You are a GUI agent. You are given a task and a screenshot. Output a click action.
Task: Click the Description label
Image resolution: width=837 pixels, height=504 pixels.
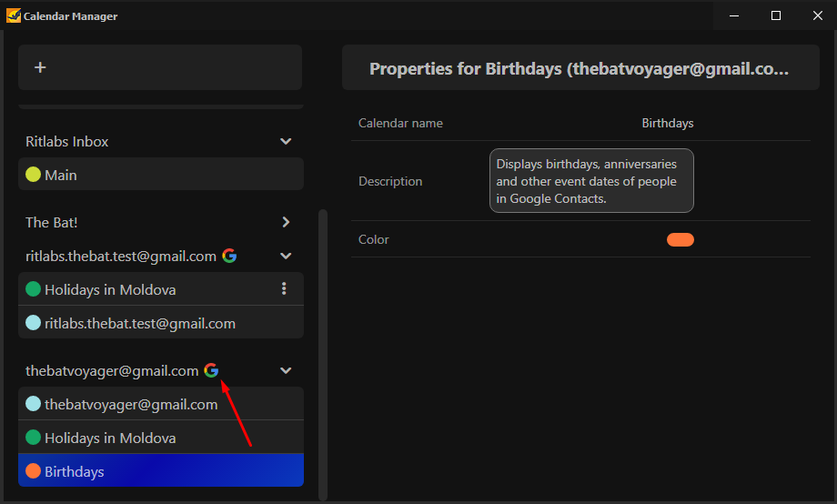[390, 181]
